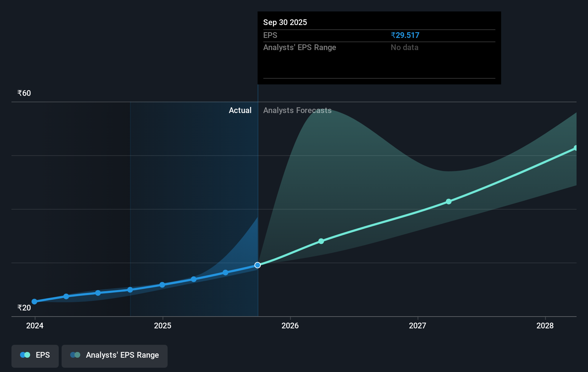This screenshot has width=588, height=372.
Task: Click the 2027 x-axis label
Action: click(418, 325)
